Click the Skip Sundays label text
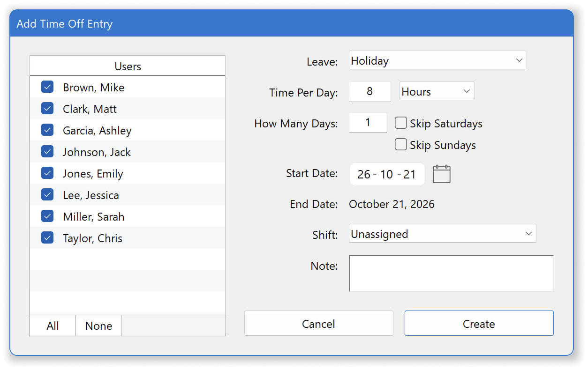Viewport: 588px width, 370px height. (x=443, y=145)
